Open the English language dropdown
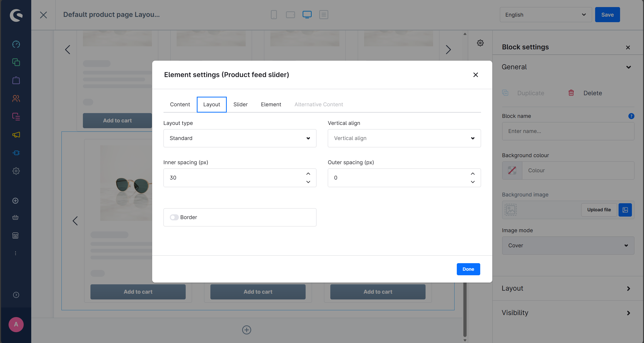 click(x=546, y=15)
